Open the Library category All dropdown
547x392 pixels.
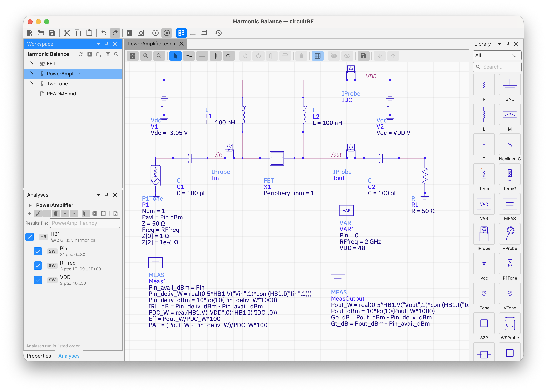click(x=497, y=55)
